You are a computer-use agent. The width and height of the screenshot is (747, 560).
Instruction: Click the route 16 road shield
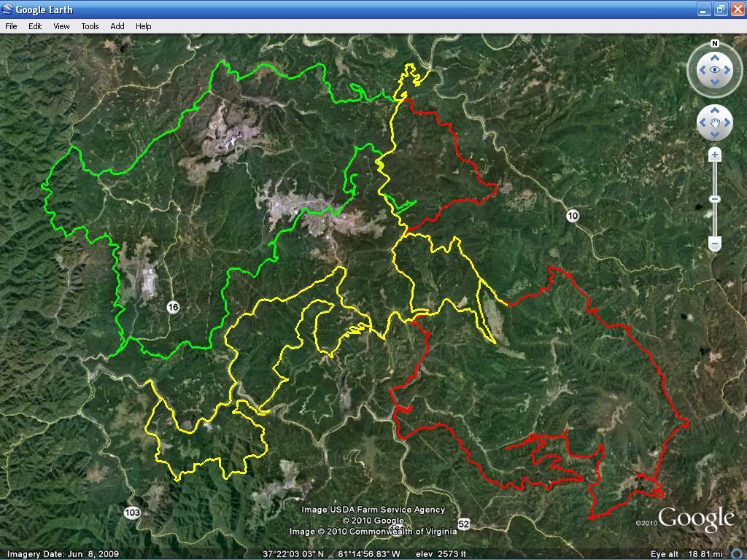(x=173, y=307)
